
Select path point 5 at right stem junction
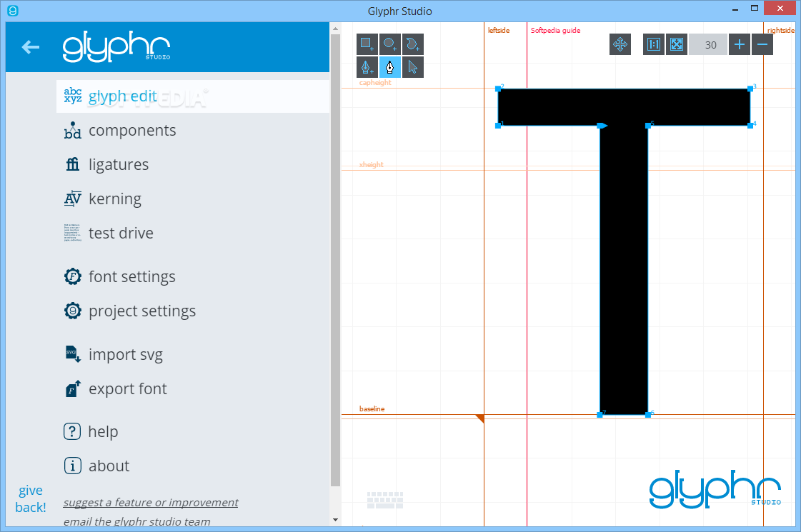[648, 126]
